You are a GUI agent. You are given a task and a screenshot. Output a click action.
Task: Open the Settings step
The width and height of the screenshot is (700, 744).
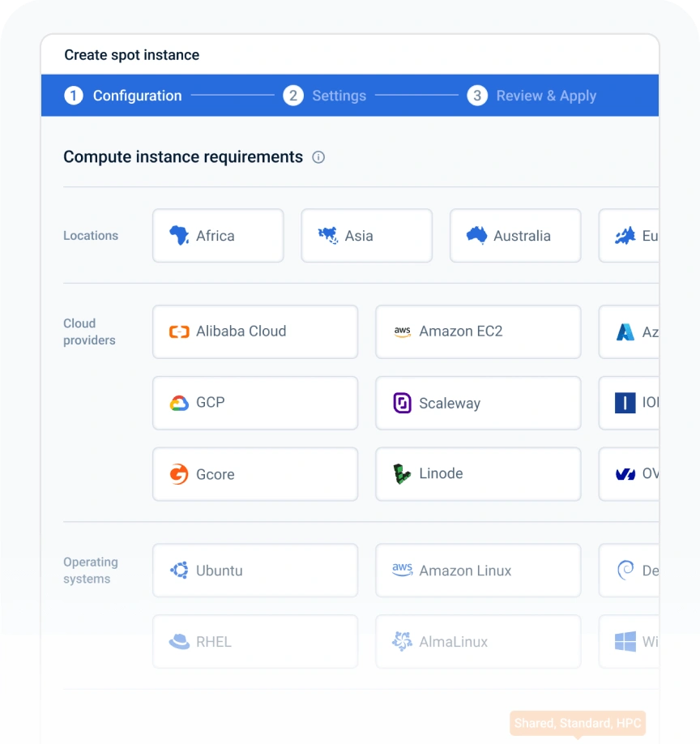pyautogui.click(x=339, y=96)
